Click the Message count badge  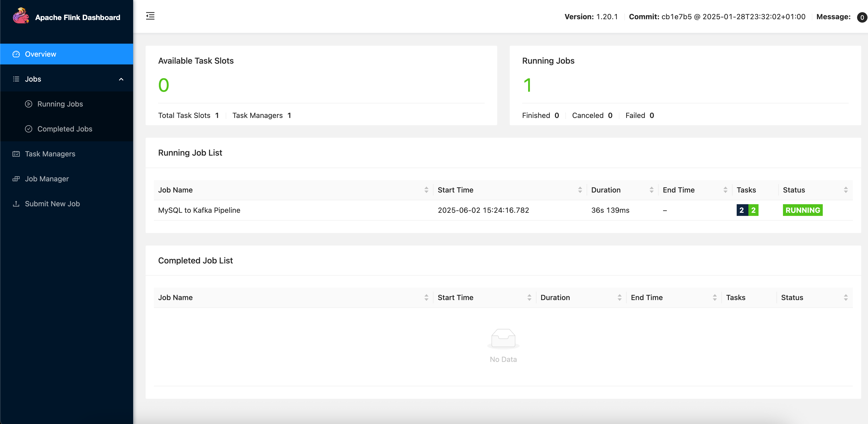(x=862, y=17)
